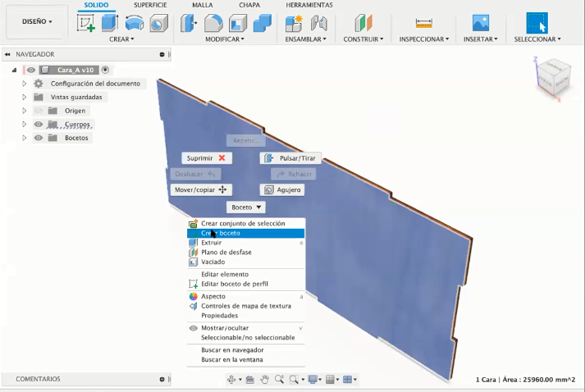The width and height of the screenshot is (585, 392).
Task: Expand the Cuerpos tree node
Action: point(25,124)
